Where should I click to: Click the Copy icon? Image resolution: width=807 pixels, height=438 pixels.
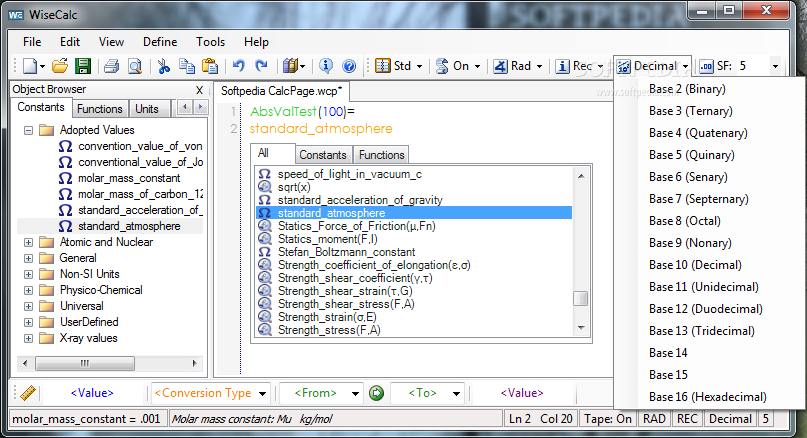point(187,66)
